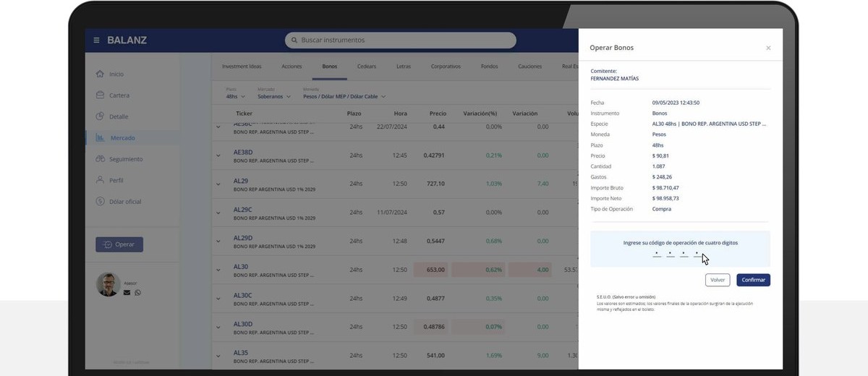This screenshot has width=868, height=376.
Task: Select Seguimiento in the sidebar
Action: click(x=101, y=159)
